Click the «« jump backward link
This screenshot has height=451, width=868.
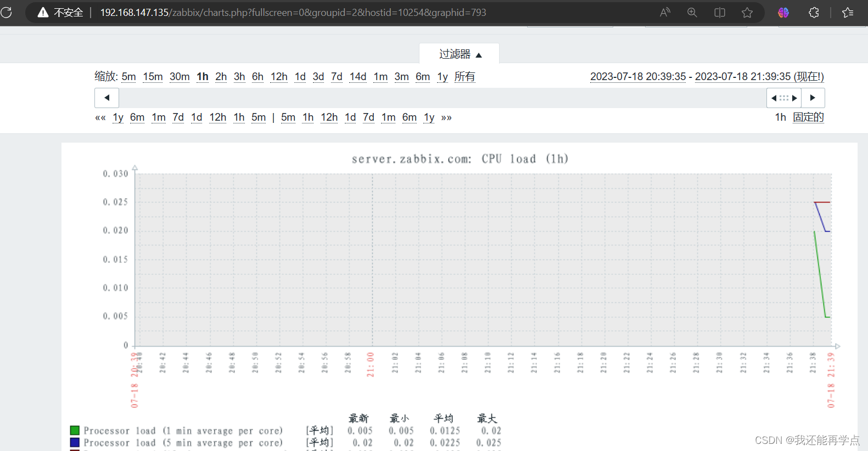coord(100,117)
